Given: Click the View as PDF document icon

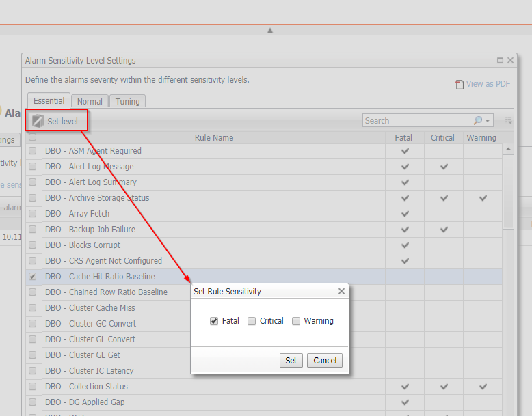Looking at the screenshot, I should [x=460, y=84].
